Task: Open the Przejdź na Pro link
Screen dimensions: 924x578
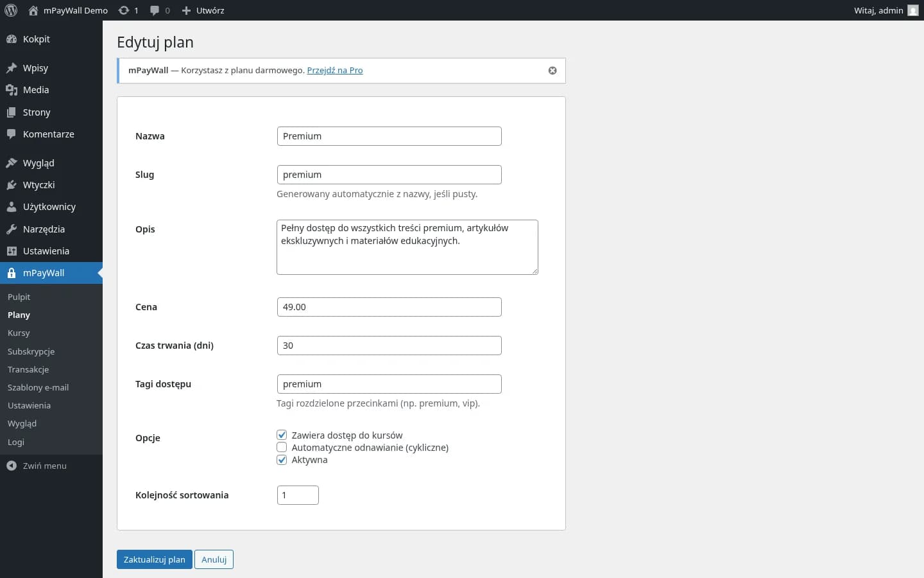Action: pos(335,71)
